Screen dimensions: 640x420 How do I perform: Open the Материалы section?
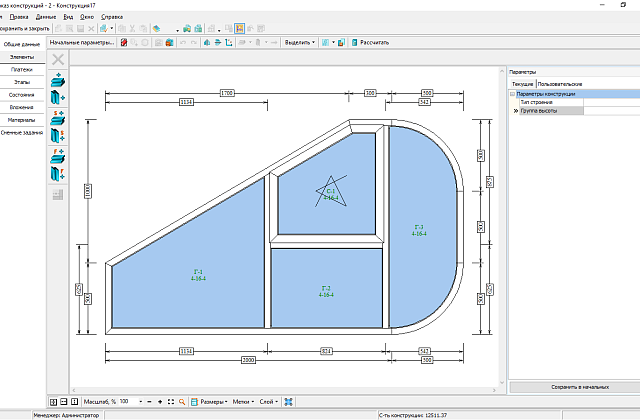tap(22, 120)
